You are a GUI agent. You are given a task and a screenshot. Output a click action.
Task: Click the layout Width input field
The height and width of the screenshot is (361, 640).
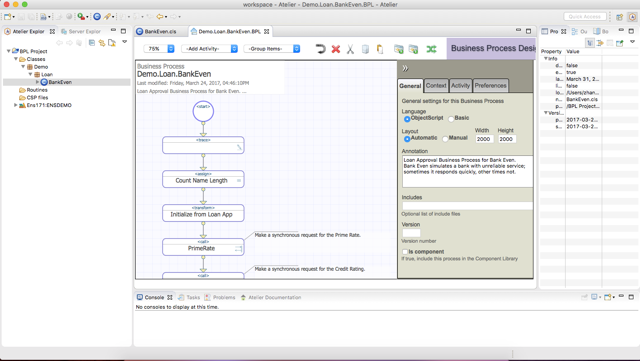click(484, 139)
